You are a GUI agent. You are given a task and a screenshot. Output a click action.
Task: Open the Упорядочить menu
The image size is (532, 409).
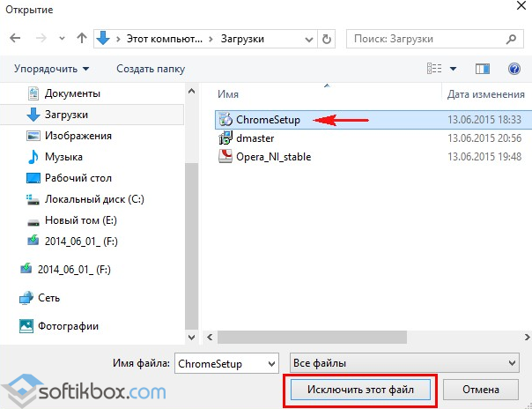(x=51, y=69)
